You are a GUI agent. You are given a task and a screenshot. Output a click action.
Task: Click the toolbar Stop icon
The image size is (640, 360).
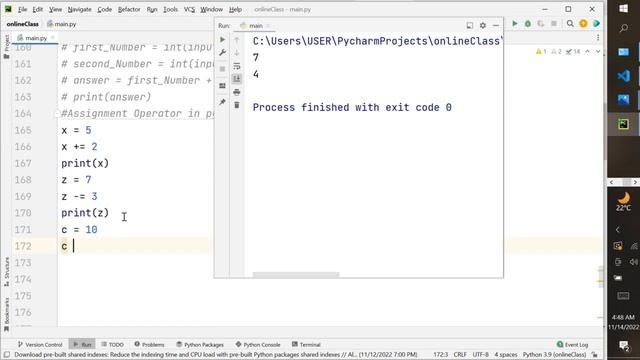click(x=554, y=24)
